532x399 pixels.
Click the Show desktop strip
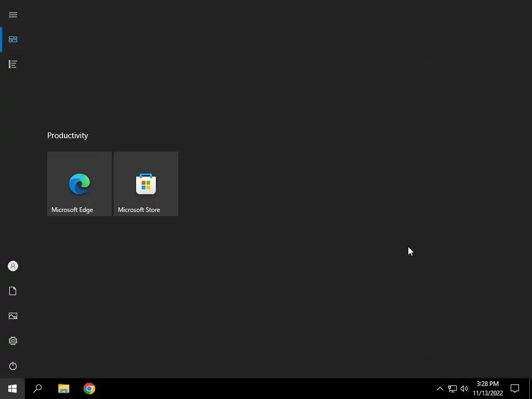click(x=530, y=389)
